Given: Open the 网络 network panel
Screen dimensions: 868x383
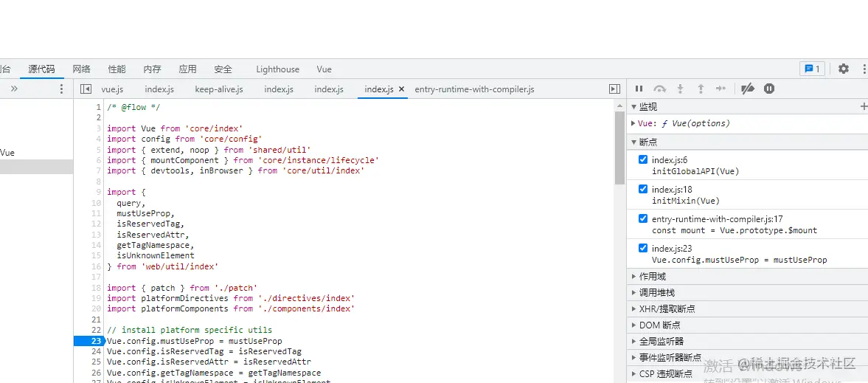Looking at the screenshot, I should 81,69.
